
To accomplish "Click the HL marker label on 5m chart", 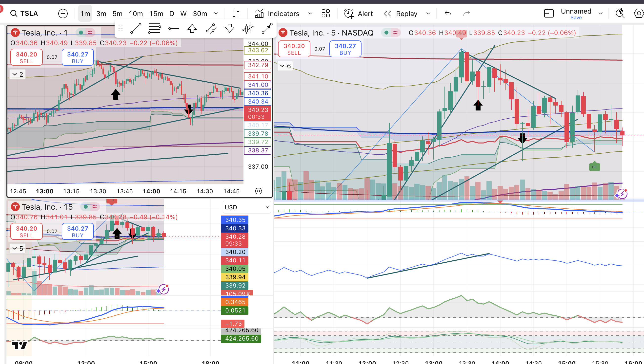I will coord(594,166).
